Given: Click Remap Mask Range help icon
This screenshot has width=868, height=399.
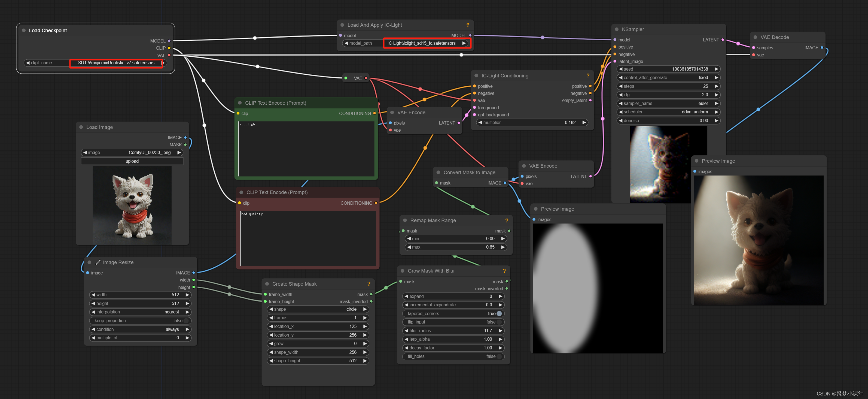Looking at the screenshot, I should (506, 220).
